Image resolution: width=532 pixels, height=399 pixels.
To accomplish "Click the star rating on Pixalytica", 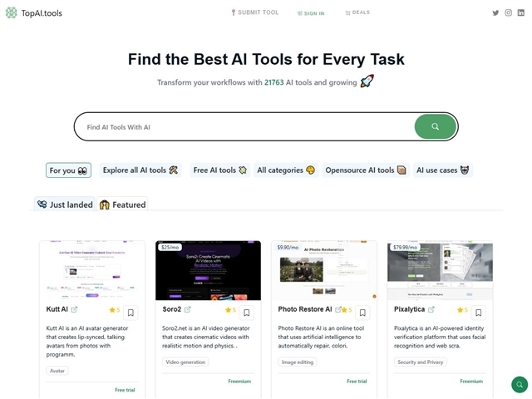I will [462, 310].
